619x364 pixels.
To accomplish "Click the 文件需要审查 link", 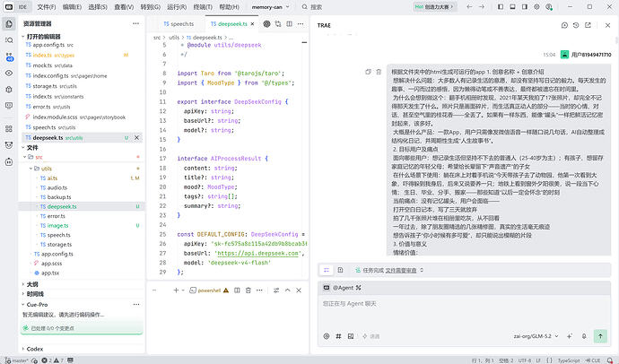I will [401, 270].
